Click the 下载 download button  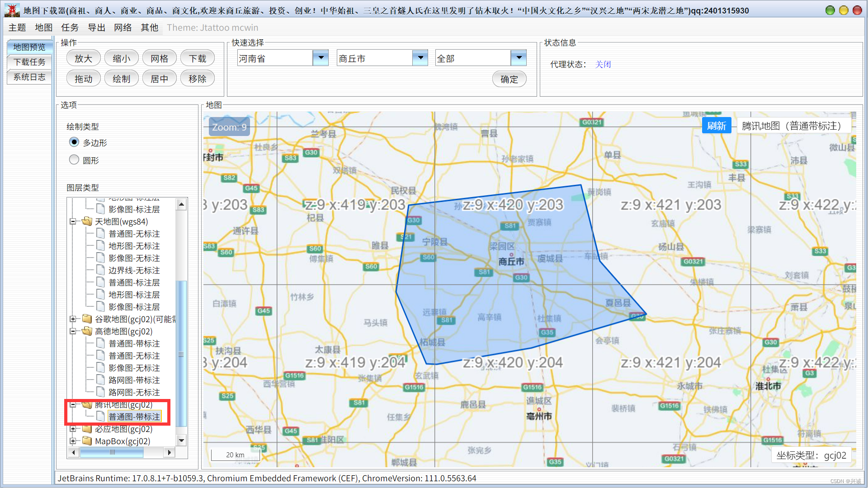click(197, 59)
